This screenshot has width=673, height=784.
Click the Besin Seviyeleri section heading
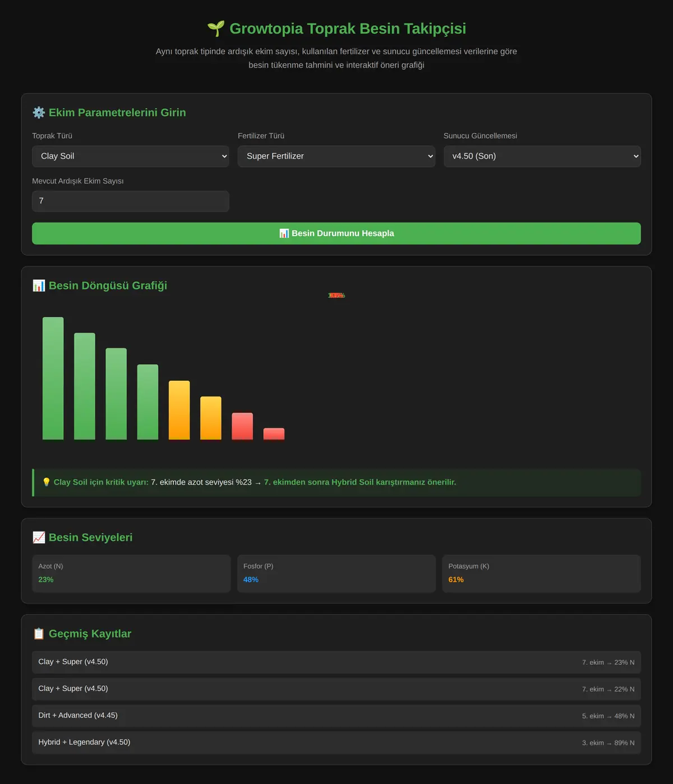point(90,537)
